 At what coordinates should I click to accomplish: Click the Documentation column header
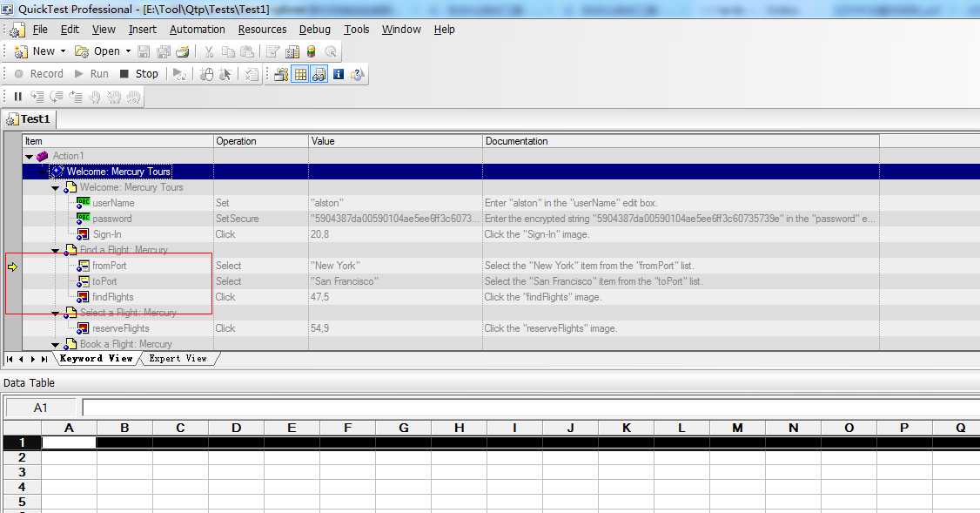click(681, 141)
